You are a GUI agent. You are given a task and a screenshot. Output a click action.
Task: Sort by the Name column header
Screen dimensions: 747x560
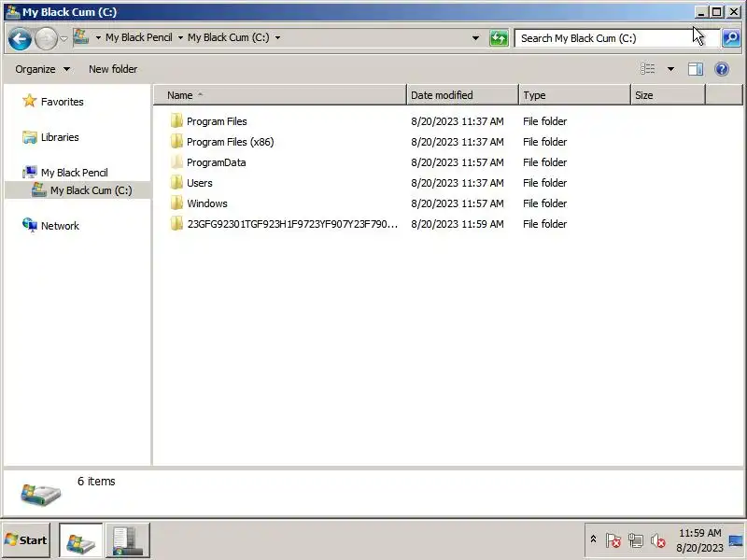point(280,95)
